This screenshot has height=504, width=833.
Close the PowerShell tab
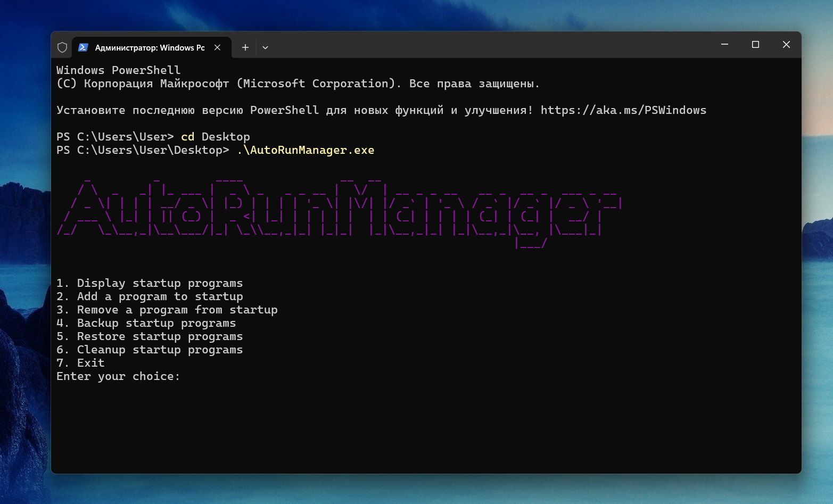217,47
